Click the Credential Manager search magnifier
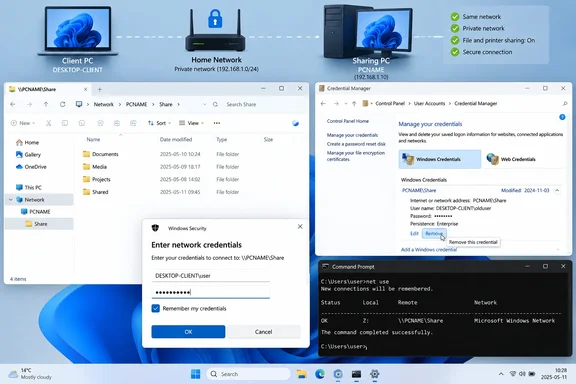 pyautogui.click(x=565, y=104)
